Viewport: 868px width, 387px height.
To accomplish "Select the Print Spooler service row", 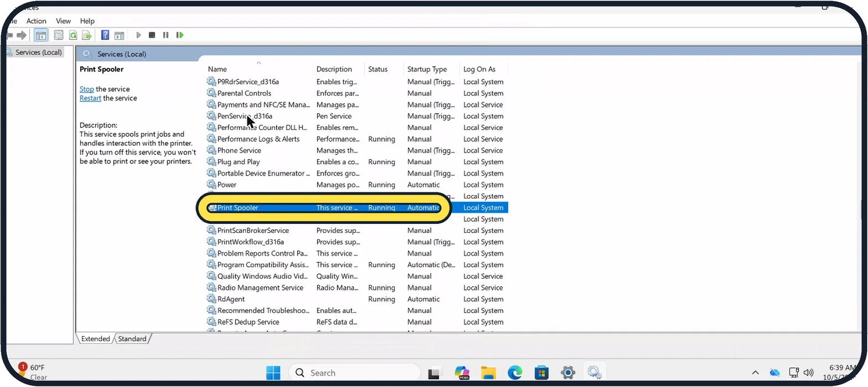I will 356,208.
